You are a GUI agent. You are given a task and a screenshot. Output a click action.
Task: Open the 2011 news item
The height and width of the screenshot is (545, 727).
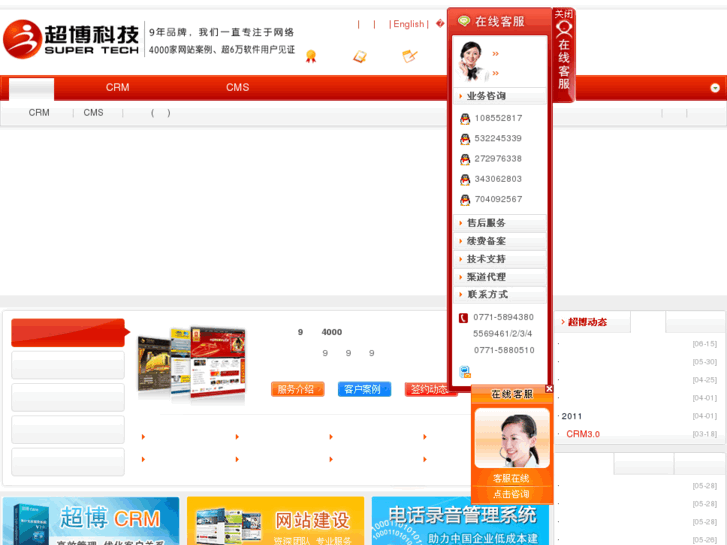tap(572, 417)
